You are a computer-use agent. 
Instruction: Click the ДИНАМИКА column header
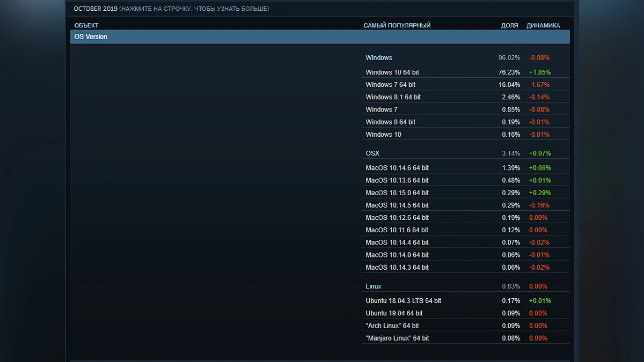click(543, 25)
